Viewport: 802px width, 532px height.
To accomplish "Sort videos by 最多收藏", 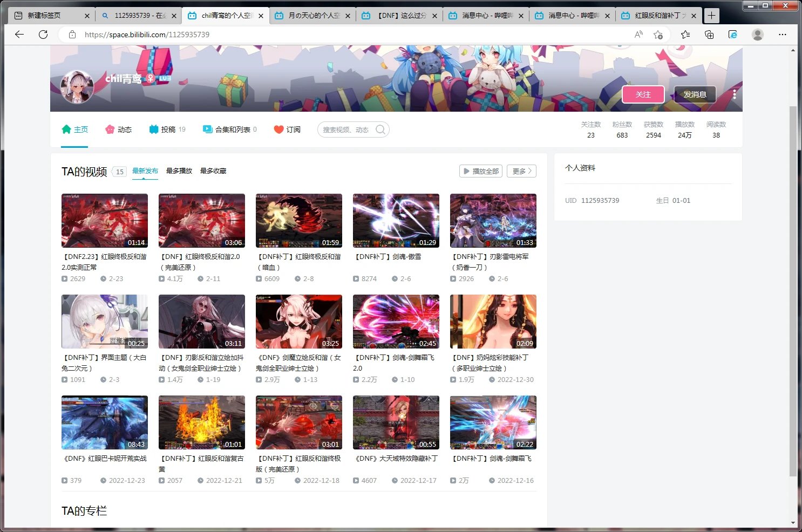I will coord(213,171).
